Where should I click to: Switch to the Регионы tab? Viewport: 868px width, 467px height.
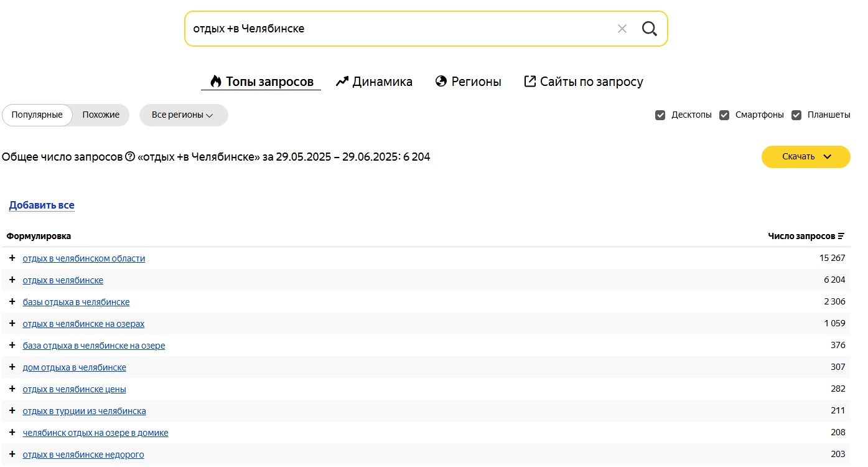(x=468, y=82)
